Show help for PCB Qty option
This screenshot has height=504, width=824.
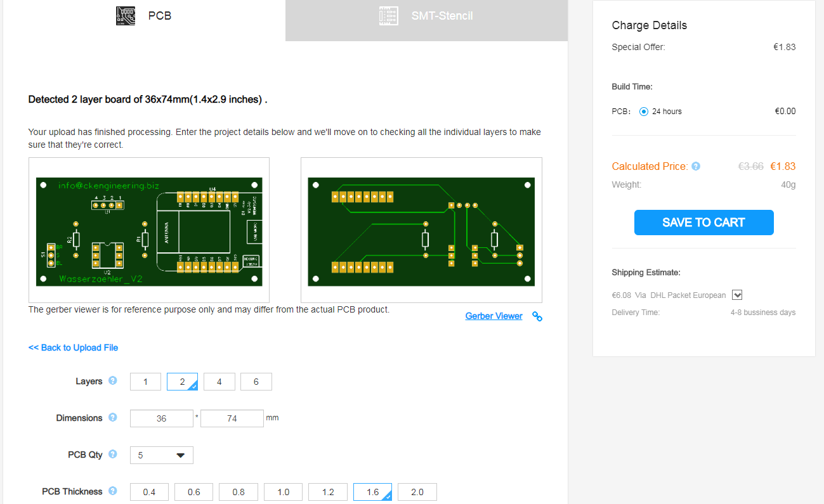pyautogui.click(x=113, y=455)
